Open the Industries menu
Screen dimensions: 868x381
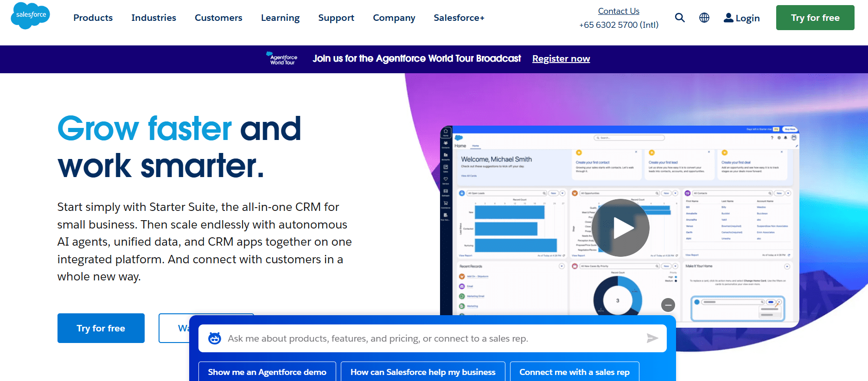pos(153,18)
